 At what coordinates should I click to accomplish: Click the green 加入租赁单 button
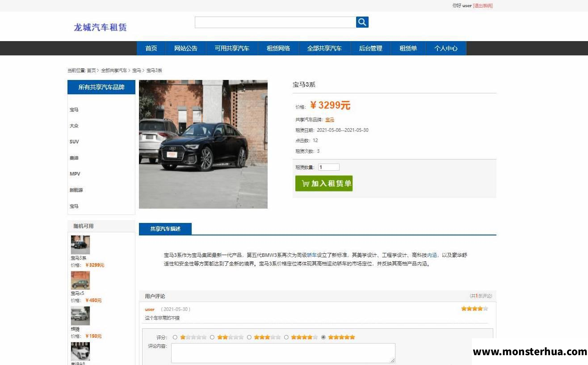click(x=324, y=183)
